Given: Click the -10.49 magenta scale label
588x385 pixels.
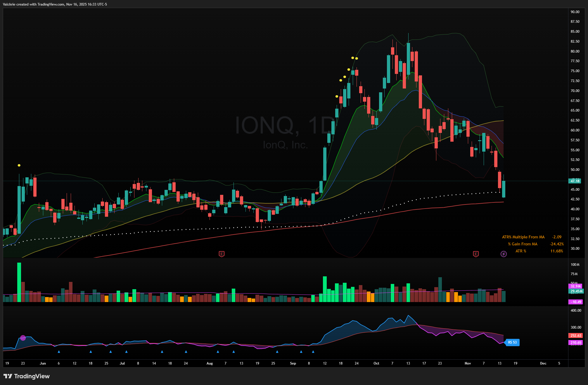Looking at the screenshot, I should tap(576, 302).
